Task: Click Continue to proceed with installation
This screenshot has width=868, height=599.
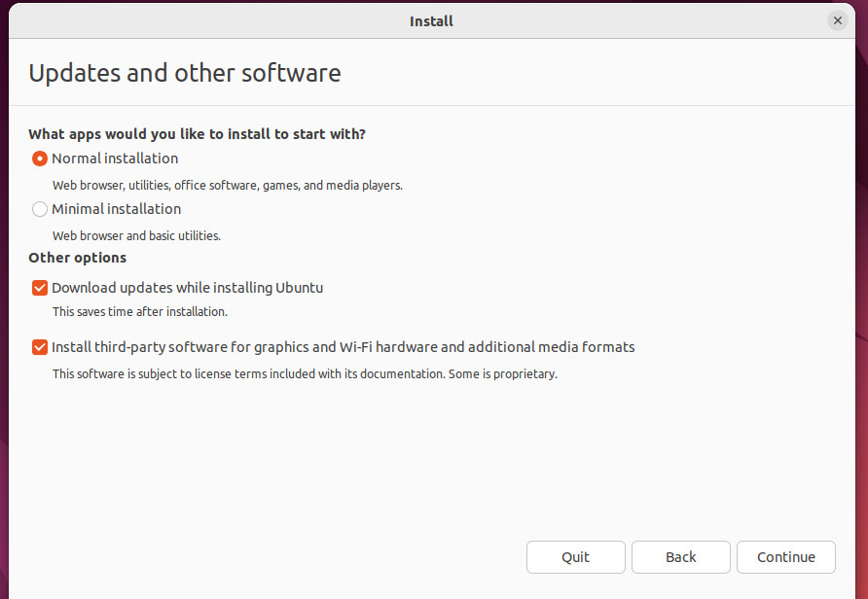Action: pos(785,557)
